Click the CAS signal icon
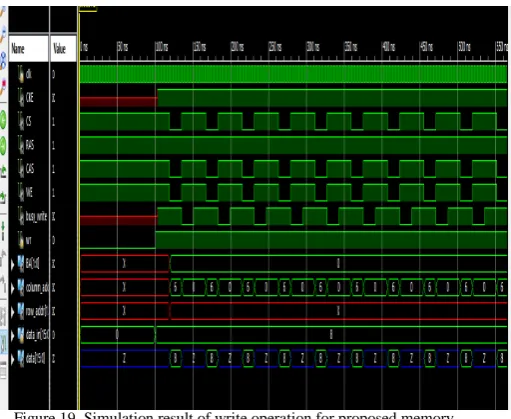This screenshot has height=419, width=511. pos(21,169)
